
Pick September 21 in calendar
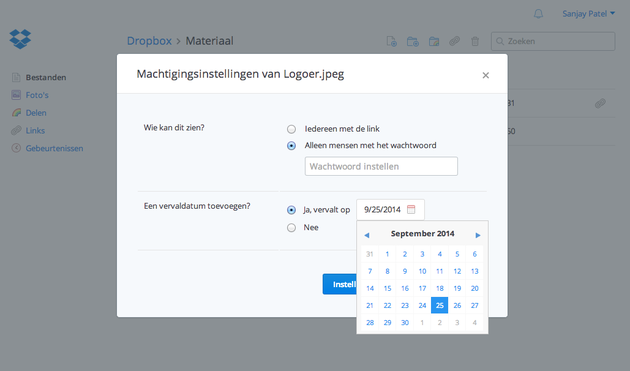coord(370,305)
